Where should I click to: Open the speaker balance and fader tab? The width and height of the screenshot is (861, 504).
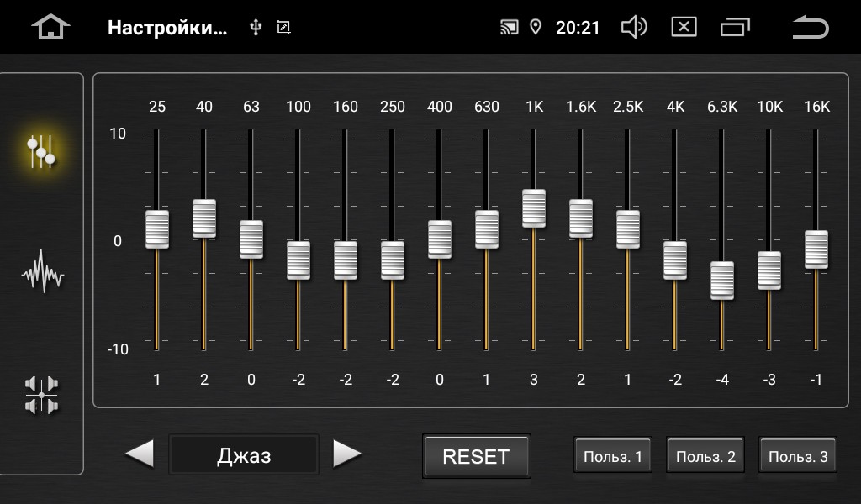click(x=42, y=395)
